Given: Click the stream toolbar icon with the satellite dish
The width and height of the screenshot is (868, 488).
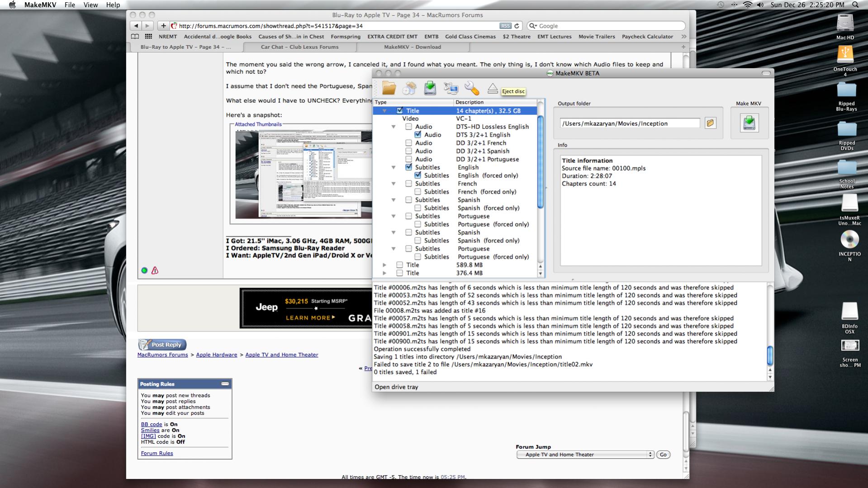Looking at the screenshot, I should click(451, 88).
